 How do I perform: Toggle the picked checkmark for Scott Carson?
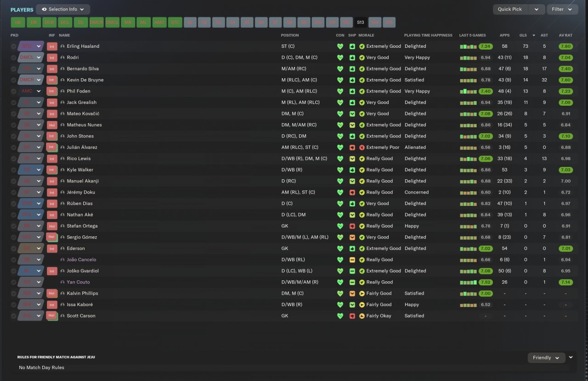click(x=14, y=316)
